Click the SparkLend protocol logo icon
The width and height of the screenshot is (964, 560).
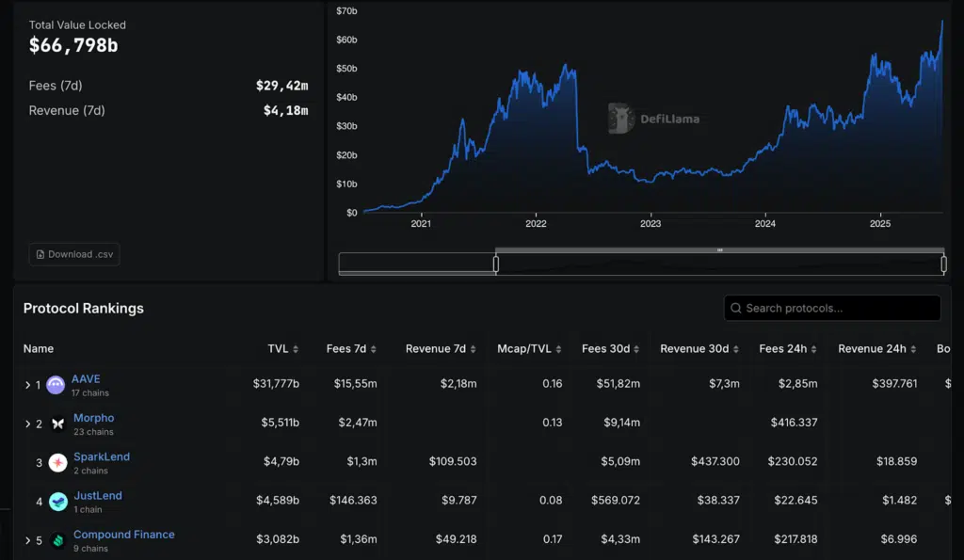[57, 462]
